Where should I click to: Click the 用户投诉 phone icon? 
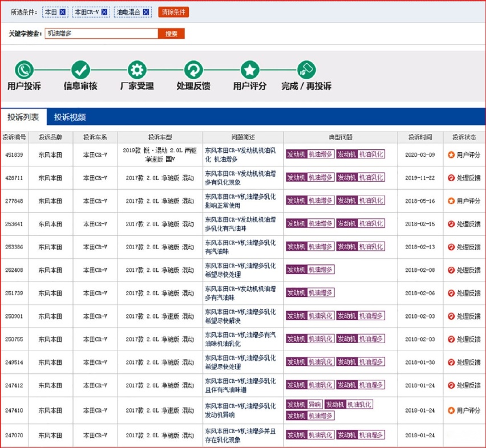click(x=24, y=70)
